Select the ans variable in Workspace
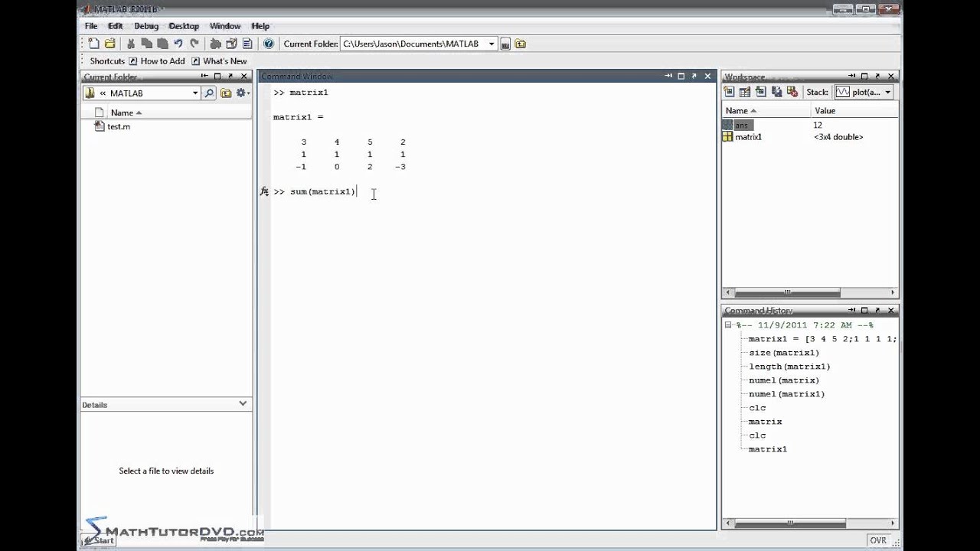The height and width of the screenshot is (551, 980). tap(740, 125)
